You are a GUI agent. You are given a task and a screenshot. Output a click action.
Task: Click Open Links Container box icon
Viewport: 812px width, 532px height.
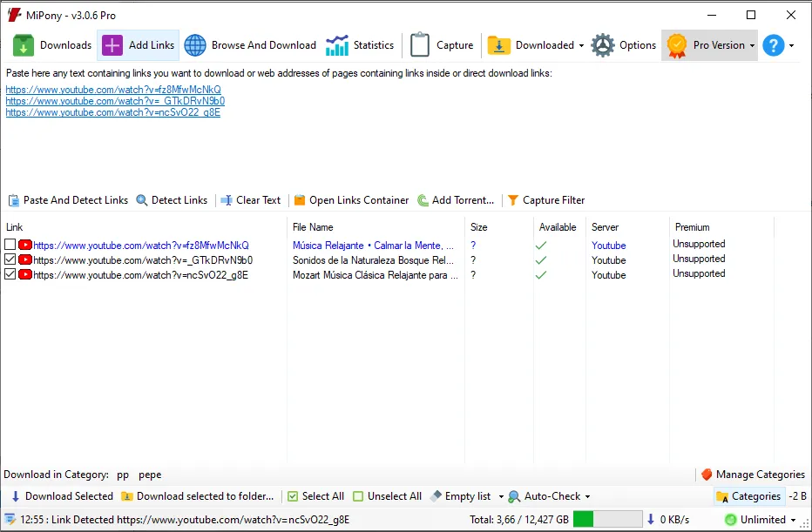(x=300, y=200)
